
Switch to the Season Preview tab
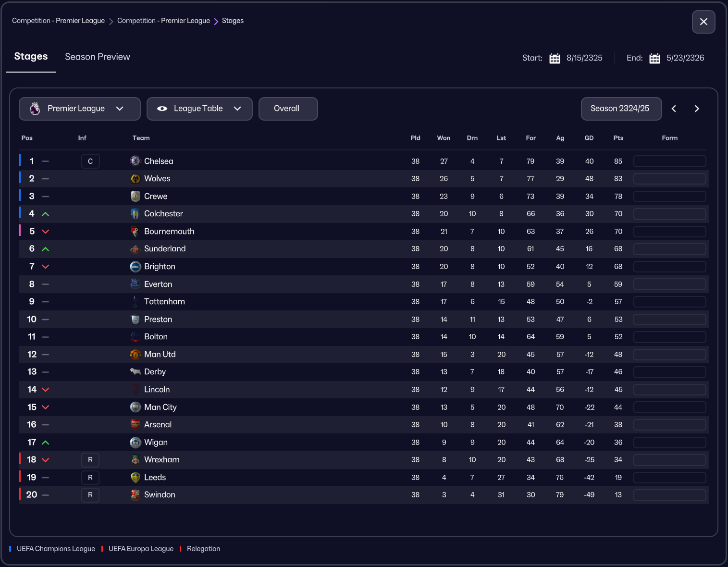pyautogui.click(x=98, y=57)
